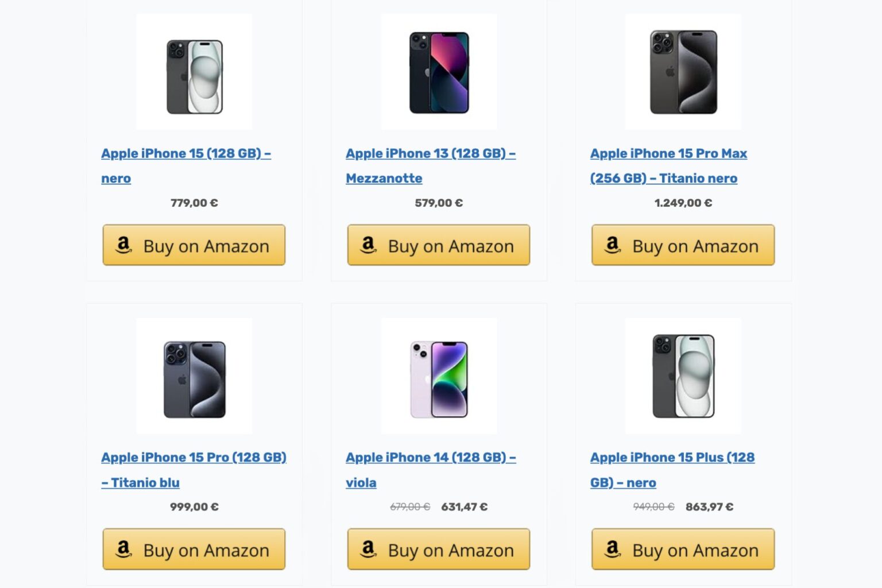Viewport: 882px width, 588px height.
Task: Click the iPhone 15 Pro Max product photo
Action: (x=683, y=71)
